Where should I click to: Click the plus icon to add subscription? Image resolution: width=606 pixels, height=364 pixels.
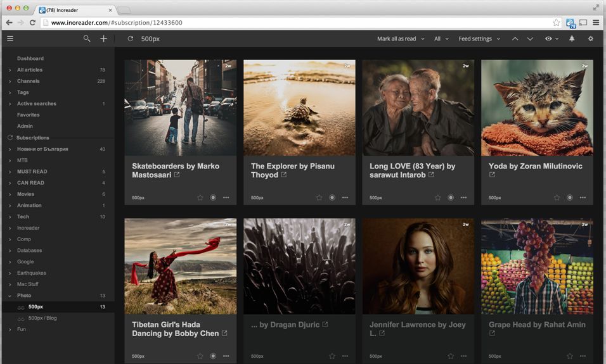(x=104, y=39)
